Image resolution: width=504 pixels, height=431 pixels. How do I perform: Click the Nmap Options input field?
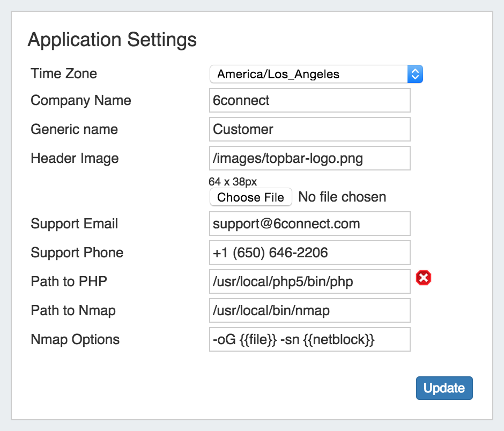point(309,339)
